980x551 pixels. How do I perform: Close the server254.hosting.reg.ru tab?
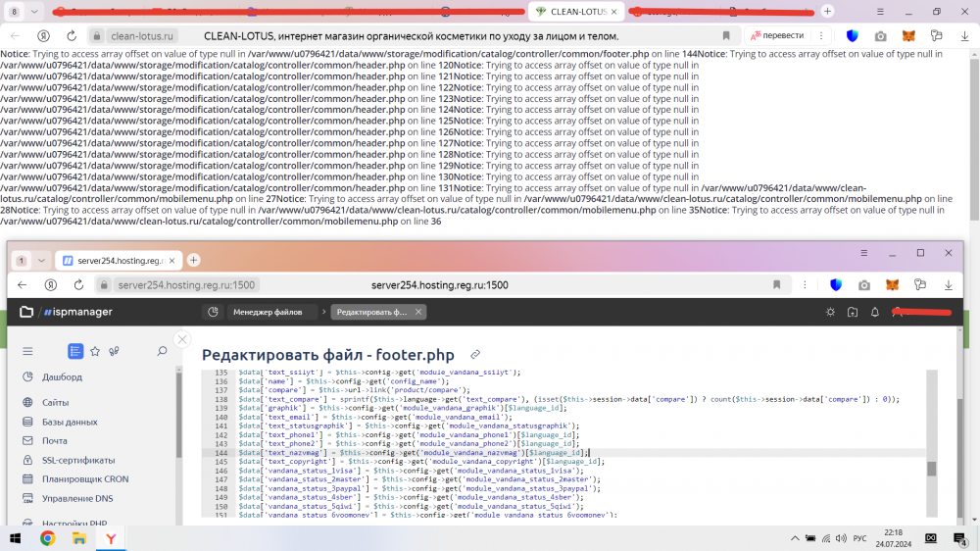click(x=171, y=260)
